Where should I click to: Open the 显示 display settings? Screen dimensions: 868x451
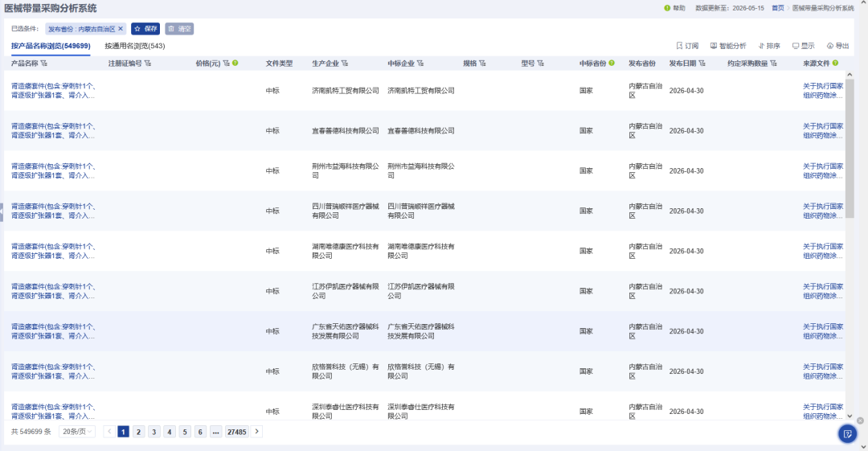click(803, 46)
